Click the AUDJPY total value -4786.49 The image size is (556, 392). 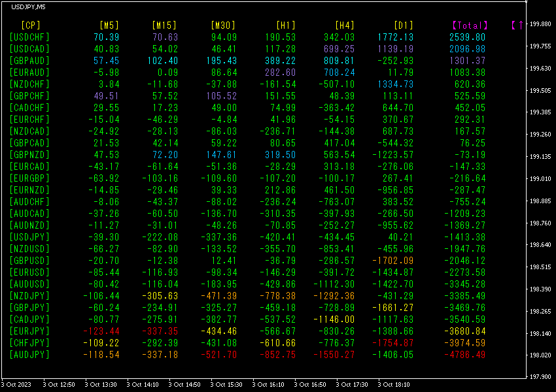(x=465, y=355)
